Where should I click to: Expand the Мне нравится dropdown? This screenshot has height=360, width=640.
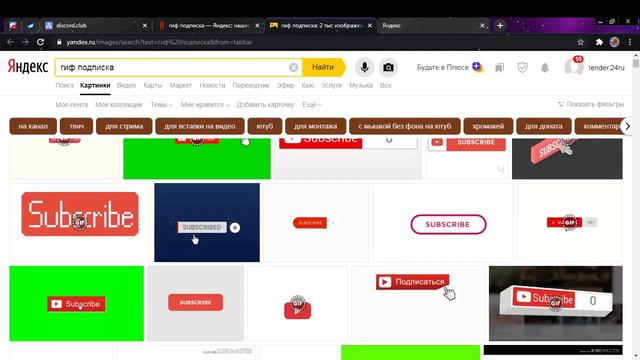205,105
